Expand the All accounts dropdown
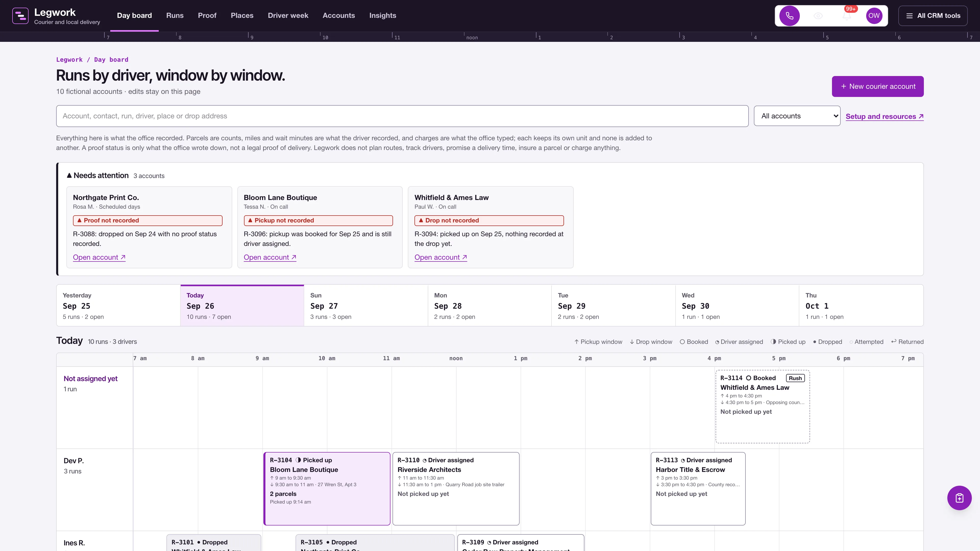 (797, 116)
